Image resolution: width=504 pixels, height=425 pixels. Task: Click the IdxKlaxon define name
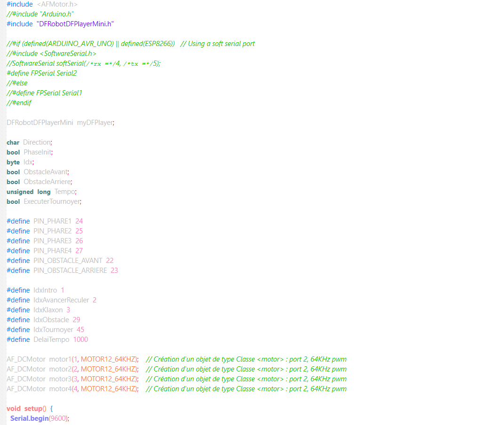pyautogui.click(x=48, y=310)
